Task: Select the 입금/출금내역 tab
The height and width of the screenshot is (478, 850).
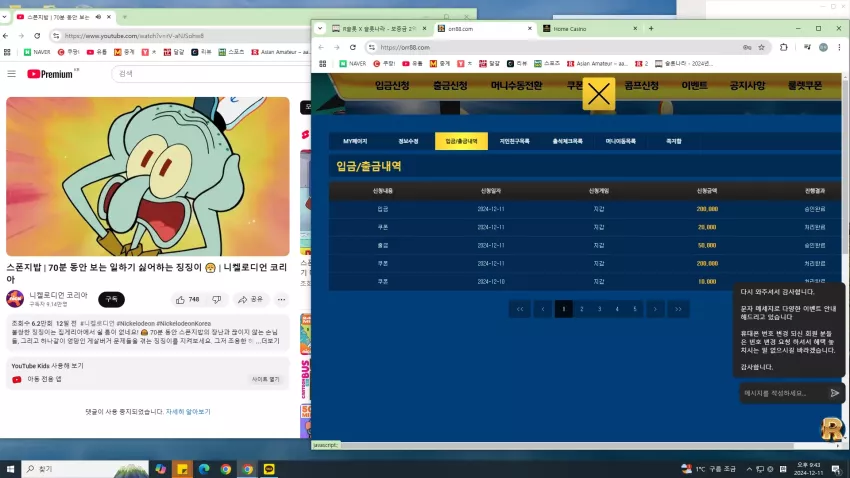Action: 461,141
